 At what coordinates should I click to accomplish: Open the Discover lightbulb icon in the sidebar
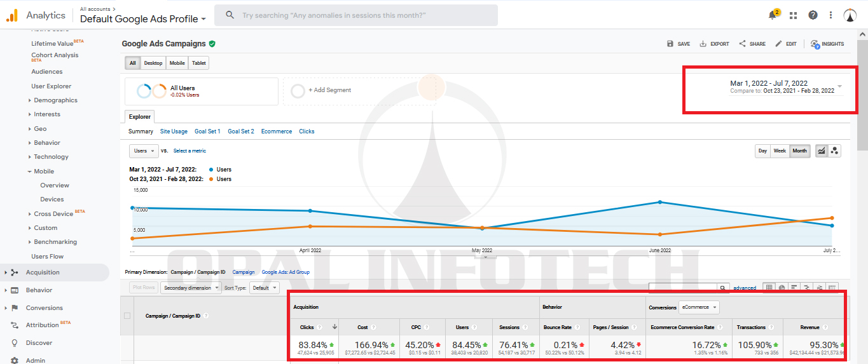[x=14, y=342]
